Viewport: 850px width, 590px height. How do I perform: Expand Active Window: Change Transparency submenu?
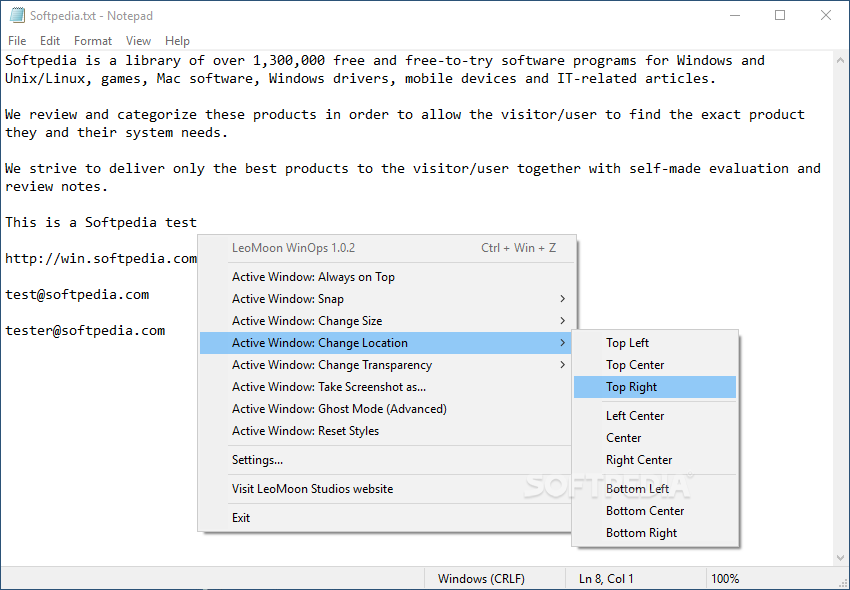(385, 364)
